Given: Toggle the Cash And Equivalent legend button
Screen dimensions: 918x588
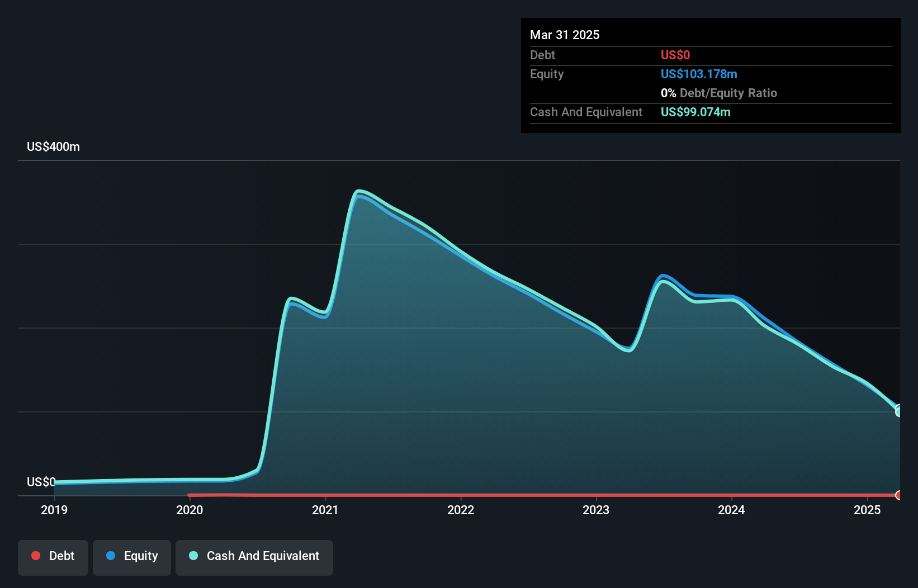Looking at the screenshot, I should [x=254, y=557].
